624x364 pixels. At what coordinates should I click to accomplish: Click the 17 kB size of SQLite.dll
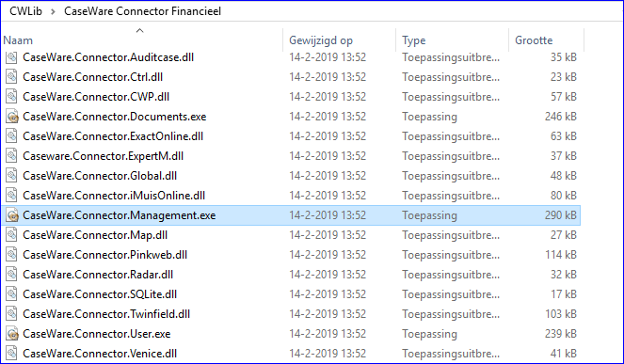point(564,294)
